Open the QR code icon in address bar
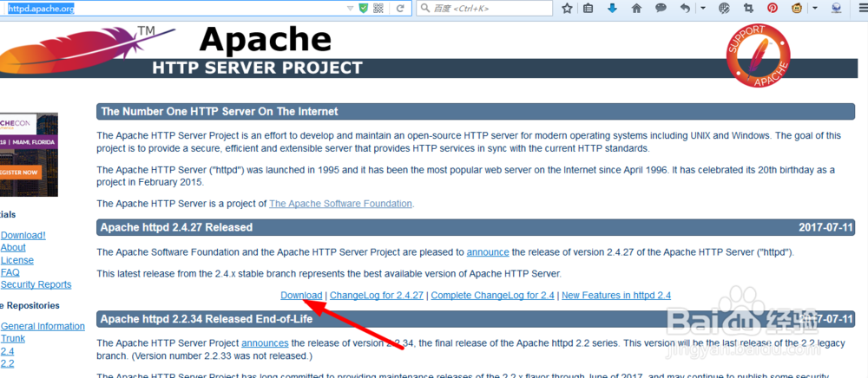The image size is (868, 378). (x=378, y=9)
